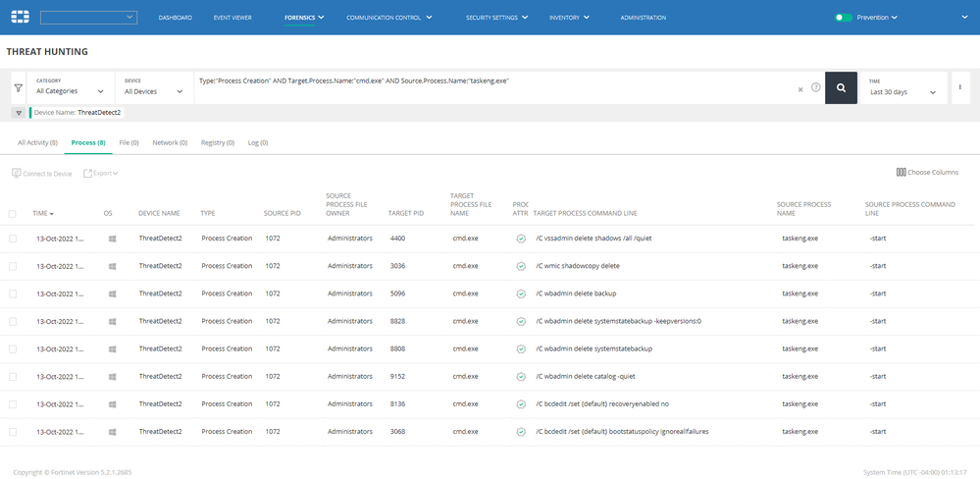Click the Connect to Device button
The width and height of the screenshot is (980, 479).
(x=42, y=174)
